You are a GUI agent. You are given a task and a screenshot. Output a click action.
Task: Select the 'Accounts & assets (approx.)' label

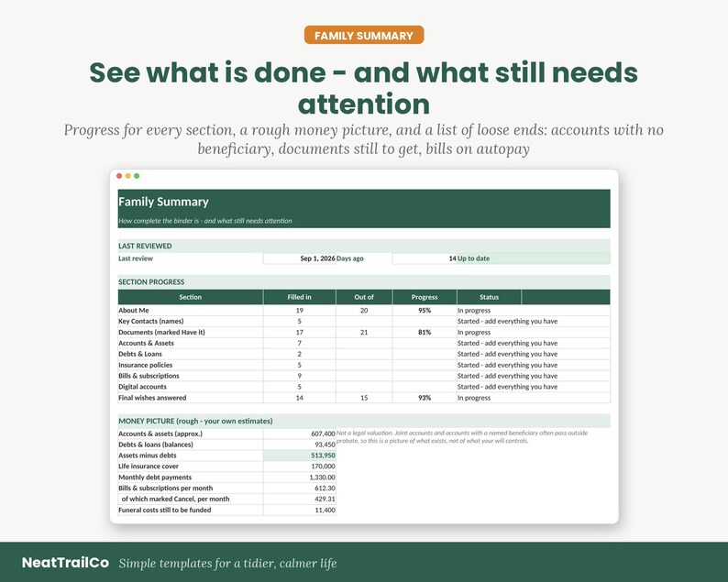coord(191,434)
